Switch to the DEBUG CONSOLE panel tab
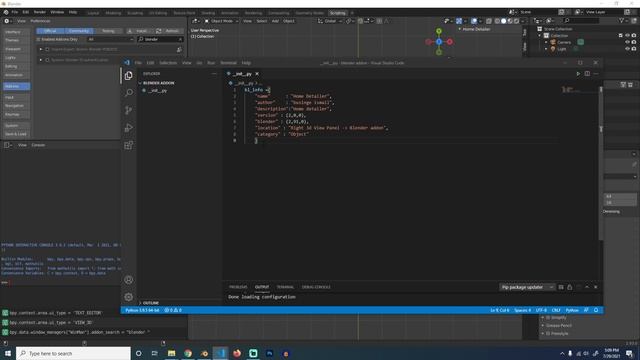This screenshot has width=640, height=360. [x=316, y=287]
